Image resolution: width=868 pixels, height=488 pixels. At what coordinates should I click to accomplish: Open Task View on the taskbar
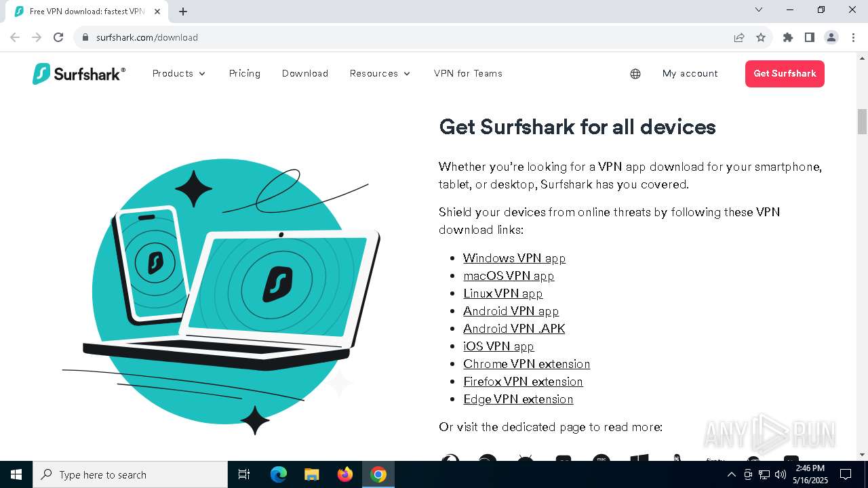tap(244, 474)
